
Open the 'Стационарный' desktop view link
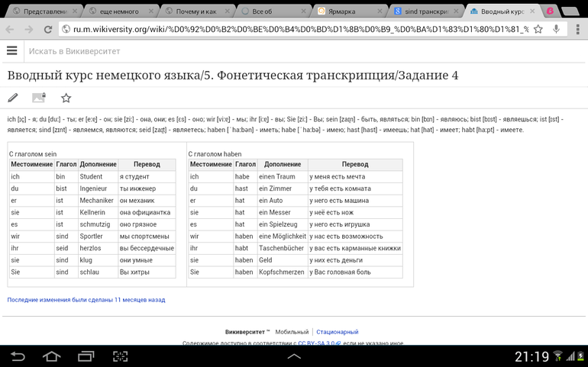(x=337, y=332)
